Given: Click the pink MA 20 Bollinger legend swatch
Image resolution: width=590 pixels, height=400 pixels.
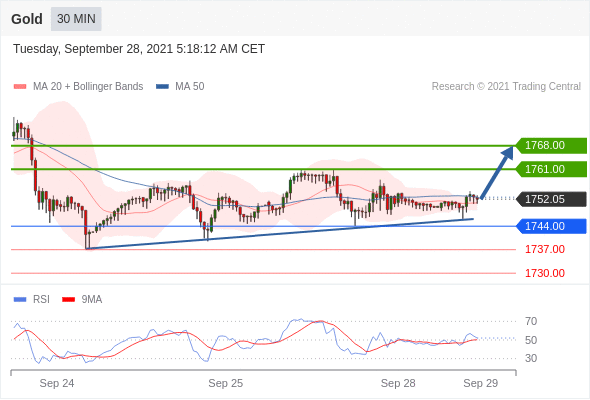Looking at the screenshot, I should coord(20,87).
